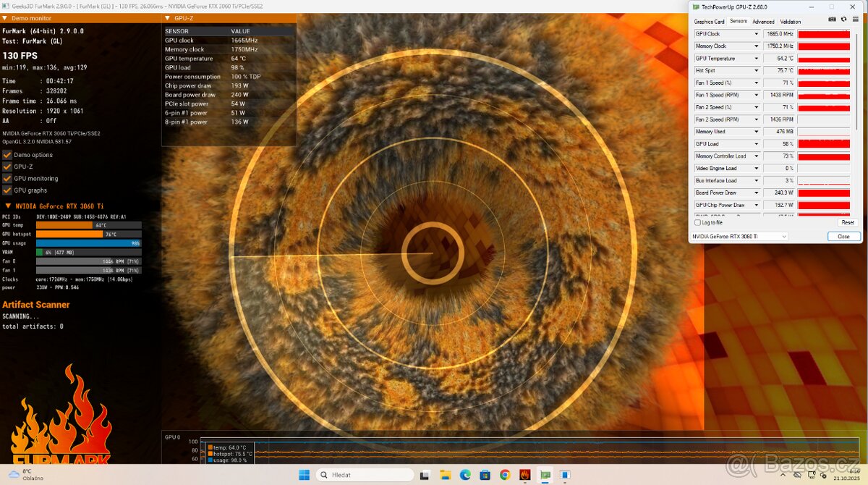Open the Advanced tab in GPU-Z

pyautogui.click(x=763, y=21)
